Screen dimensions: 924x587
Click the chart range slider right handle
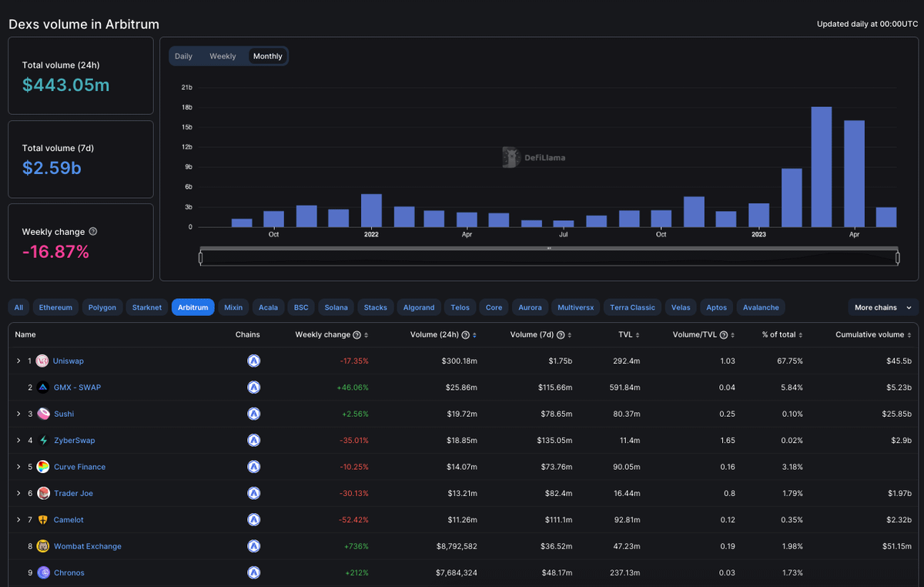click(x=898, y=257)
